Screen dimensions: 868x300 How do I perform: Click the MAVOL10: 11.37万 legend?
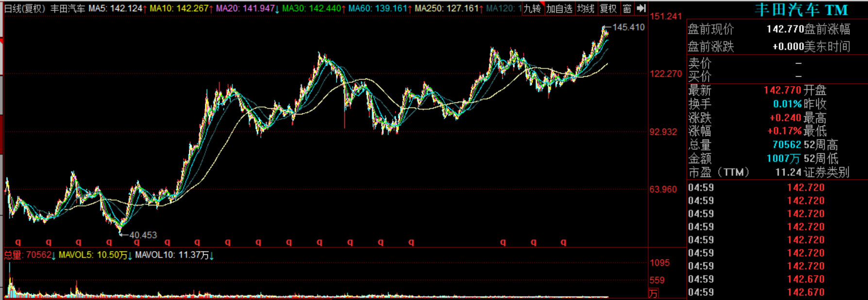click(x=175, y=255)
